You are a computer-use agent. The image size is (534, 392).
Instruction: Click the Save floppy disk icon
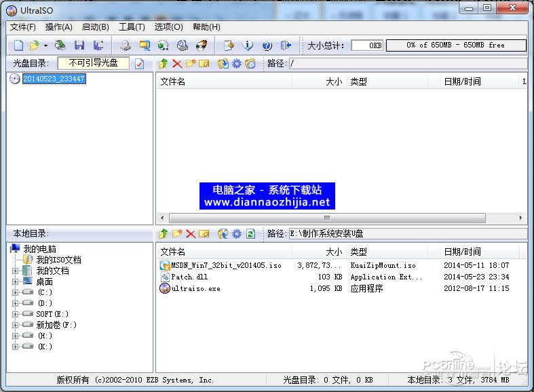[79, 45]
